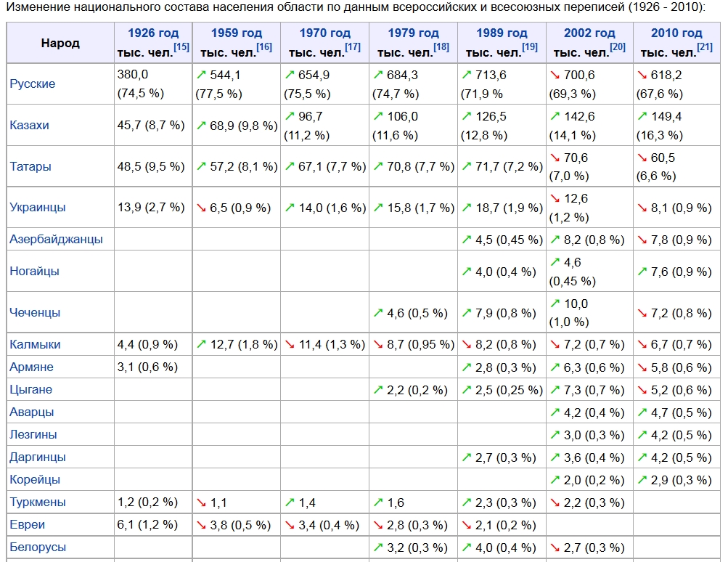Open the 1926 год column header link

point(152,33)
